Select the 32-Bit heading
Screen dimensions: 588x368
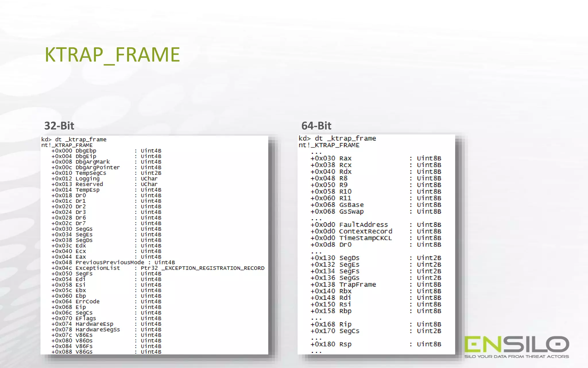tap(59, 126)
